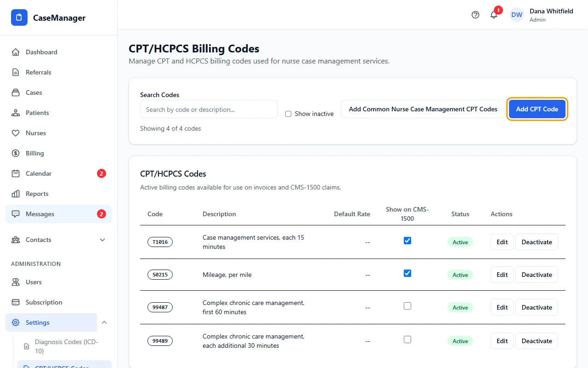Click the Default Rate column header
Viewport: 588px width, 368px height.
[352, 214]
